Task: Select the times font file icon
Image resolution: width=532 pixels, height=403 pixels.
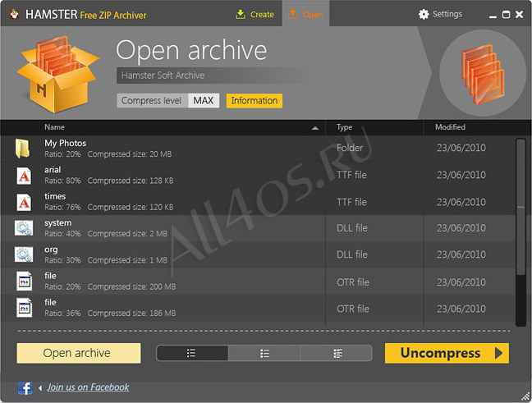Action: click(x=24, y=202)
